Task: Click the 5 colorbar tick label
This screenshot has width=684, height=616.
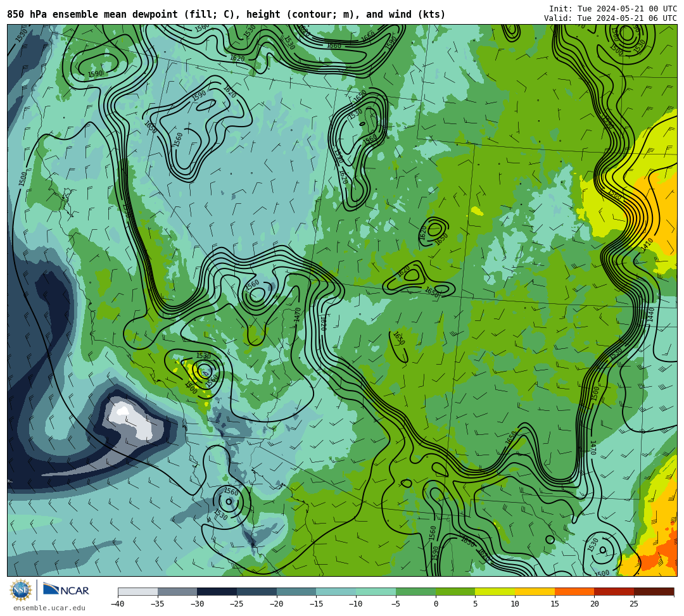Action: [476, 604]
